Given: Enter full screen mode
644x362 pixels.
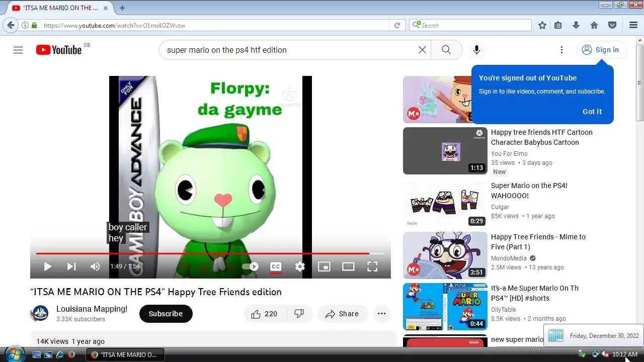Looking at the screenshot, I should coord(372,266).
